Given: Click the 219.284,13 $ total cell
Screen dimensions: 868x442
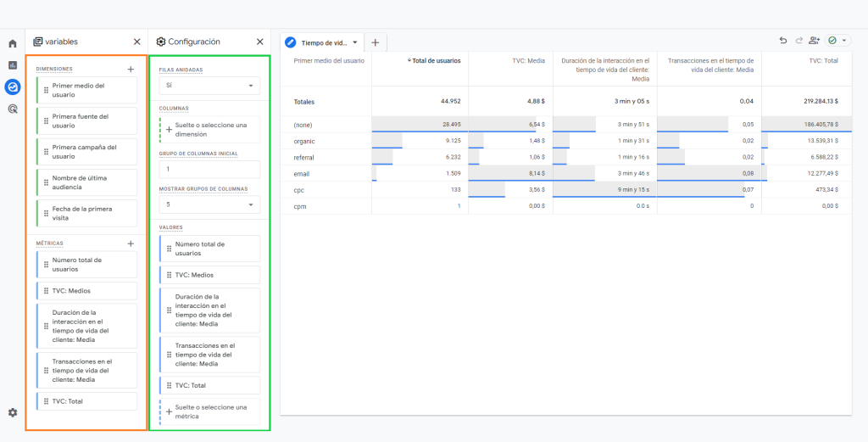Looking at the screenshot, I should [x=807, y=101].
